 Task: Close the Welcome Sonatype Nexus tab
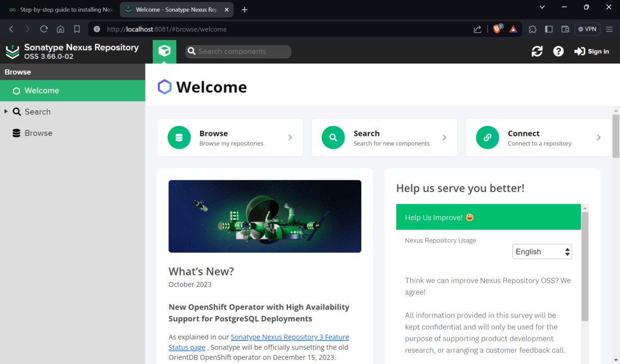pos(227,10)
